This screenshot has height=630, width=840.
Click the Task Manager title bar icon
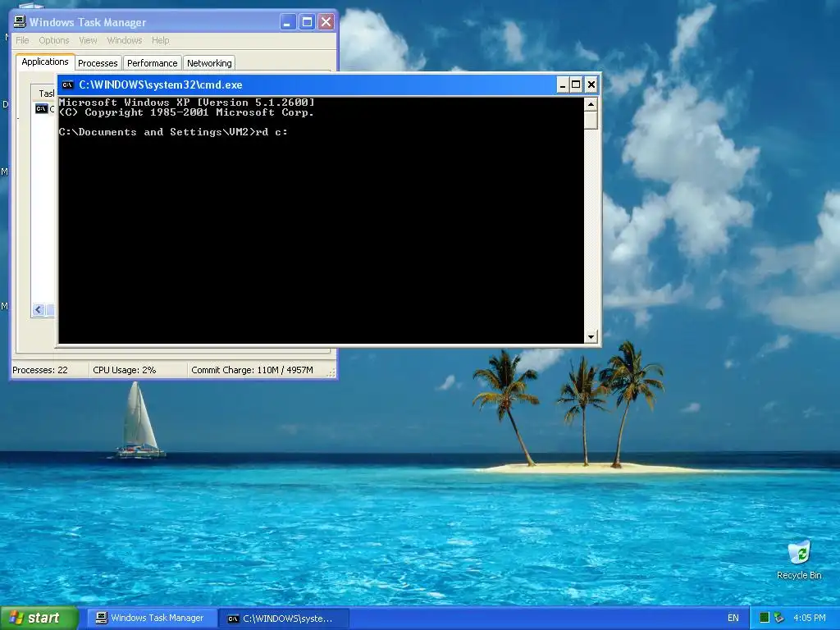tap(20, 22)
